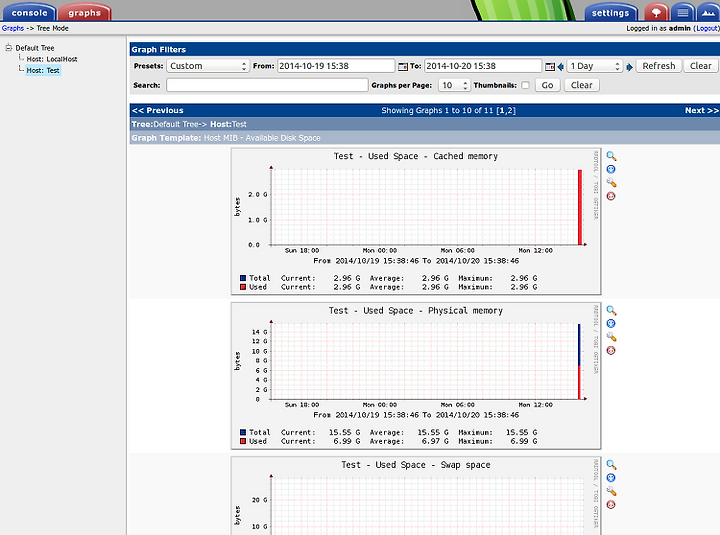Collapse the Default Tree node
The image size is (720, 535).
coord(8,47)
